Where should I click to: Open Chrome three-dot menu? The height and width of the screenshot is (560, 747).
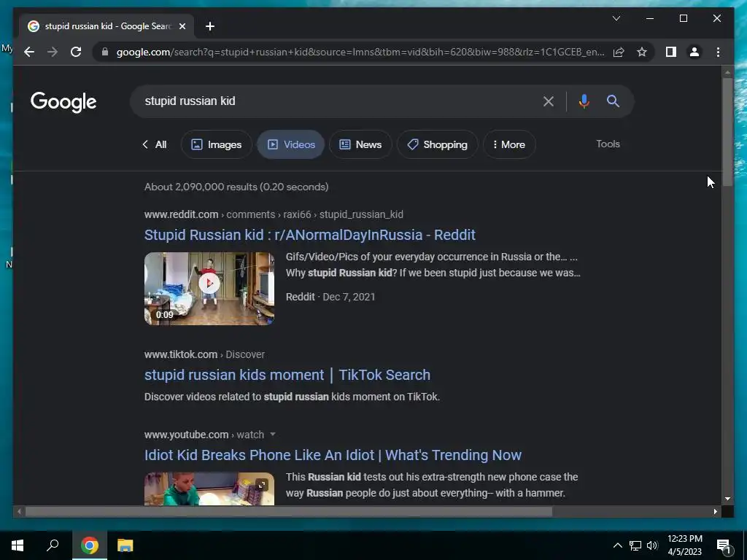pyautogui.click(x=718, y=52)
